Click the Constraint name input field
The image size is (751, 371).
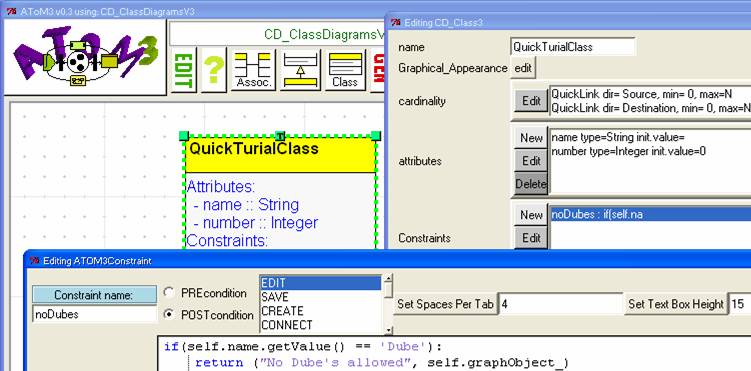pos(94,315)
